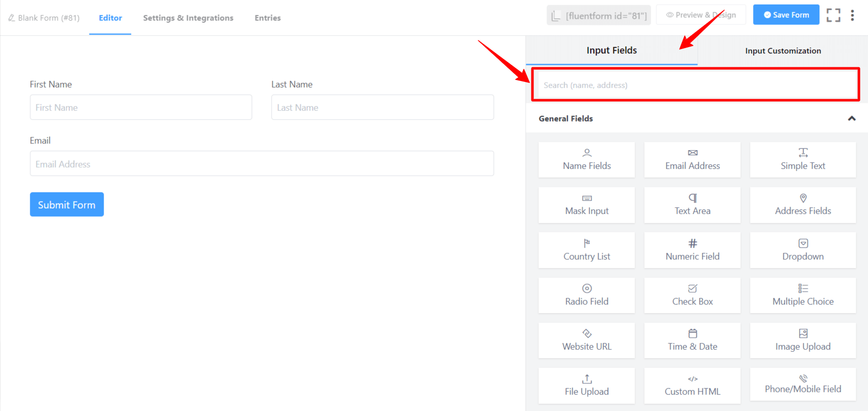Focus the field search box
868x411 pixels.
(695, 85)
